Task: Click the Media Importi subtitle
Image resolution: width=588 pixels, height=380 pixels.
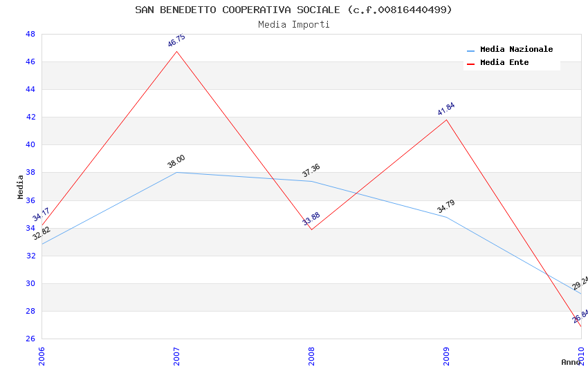Action: pos(293,25)
